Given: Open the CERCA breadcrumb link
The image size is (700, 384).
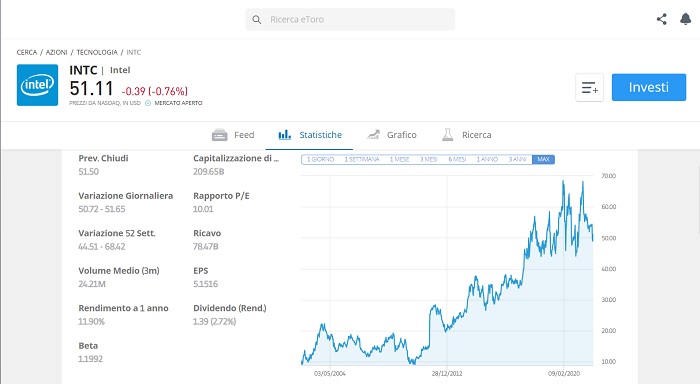Looking at the screenshot, I should (27, 52).
